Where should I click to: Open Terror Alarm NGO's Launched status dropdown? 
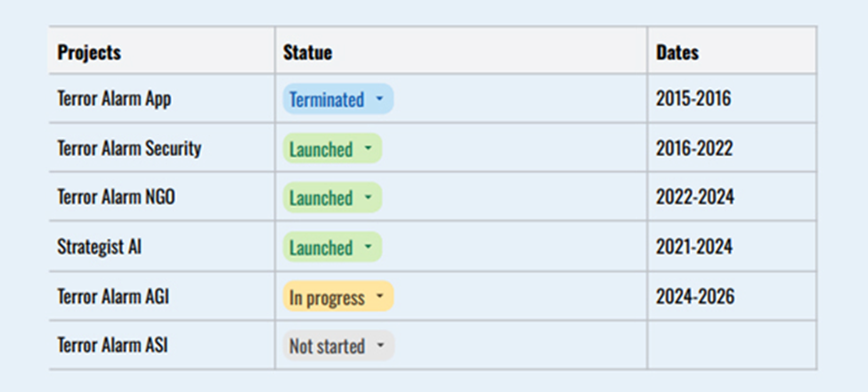click(x=333, y=199)
